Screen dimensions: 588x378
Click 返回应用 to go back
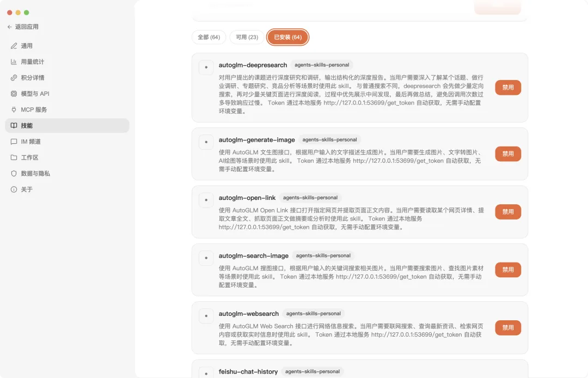click(x=23, y=27)
